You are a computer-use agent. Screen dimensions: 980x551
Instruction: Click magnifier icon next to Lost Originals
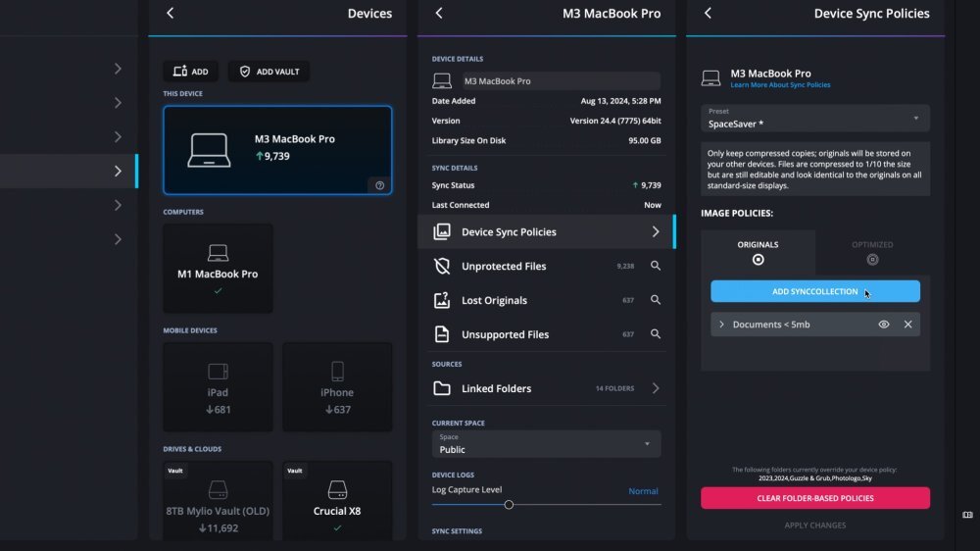(656, 300)
